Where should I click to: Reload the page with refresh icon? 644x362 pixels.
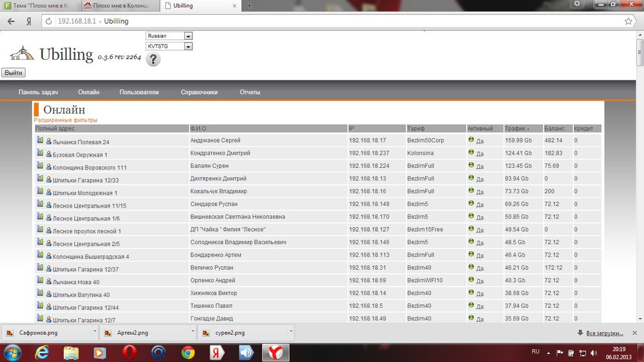pyautogui.click(x=49, y=21)
